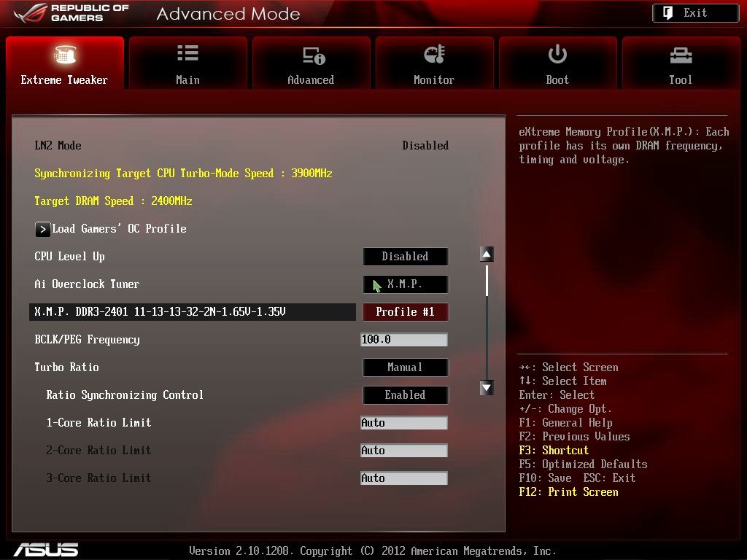The image size is (747, 560).
Task: Select the LN2 Mode row label
Action: [x=58, y=146]
